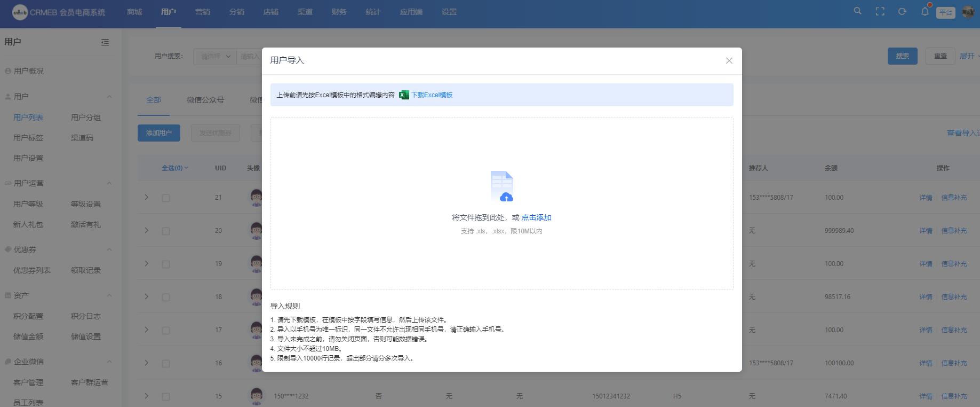This screenshot has width=980, height=407.
Task: Click the 下载Excel模板 link
Action: tap(432, 95)
